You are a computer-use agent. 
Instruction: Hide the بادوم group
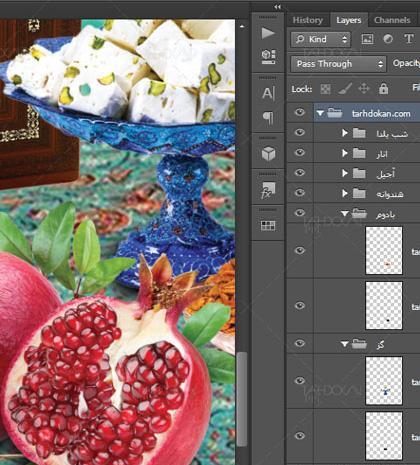300,212
